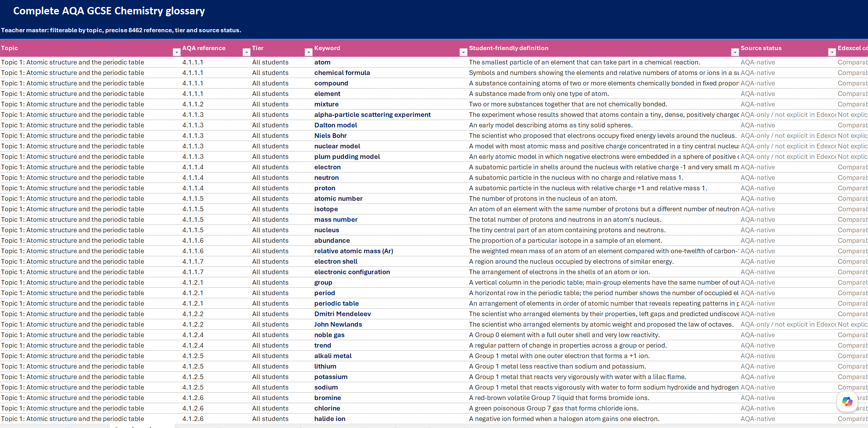Select the keyword cell 'nuclear model'
868x428 pixels.
[390, 146]
